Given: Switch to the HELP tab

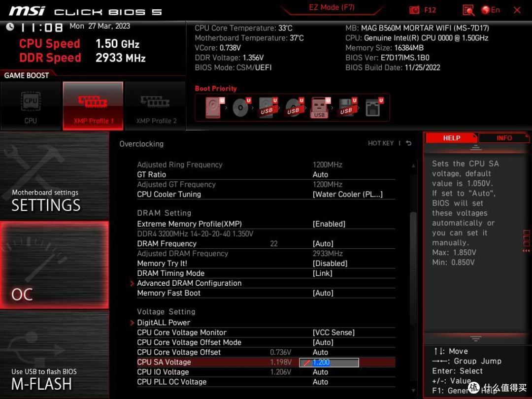Looking at the screenshot, I should pos(451,138).
